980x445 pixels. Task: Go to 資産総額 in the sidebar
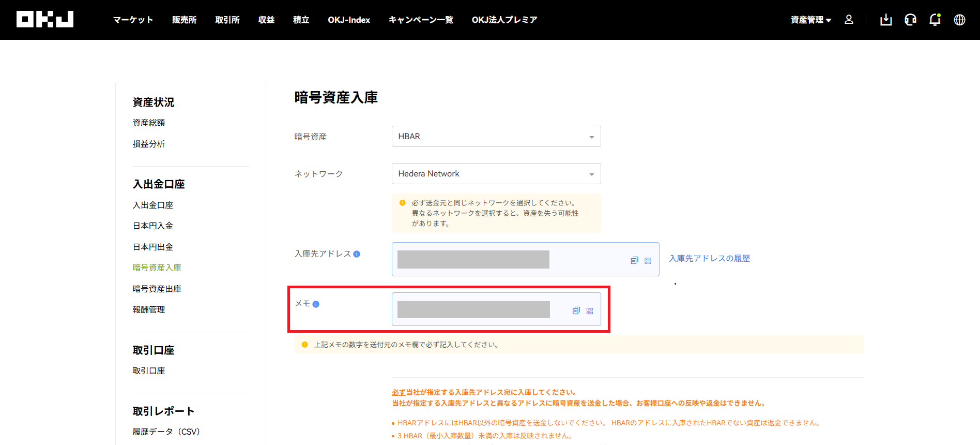coord(149,123)
